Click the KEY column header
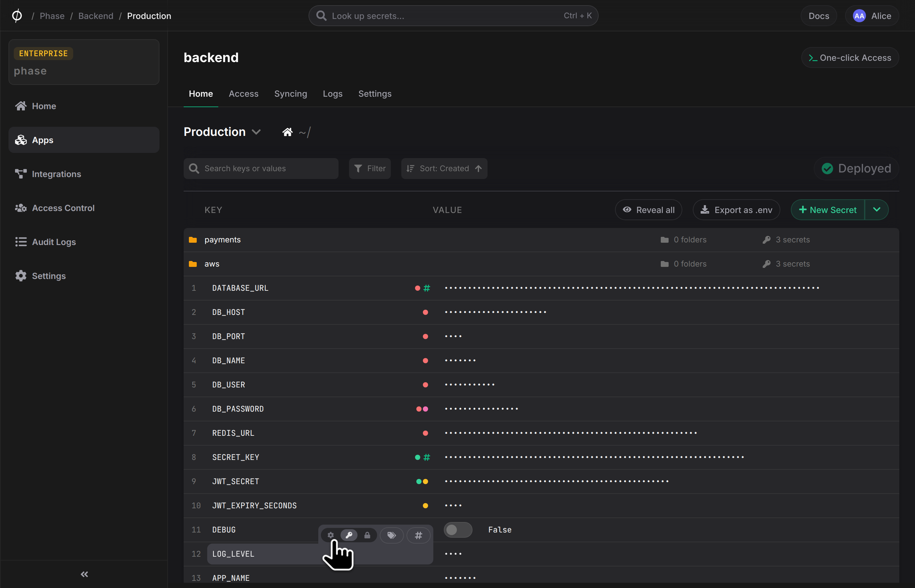This screenshot has height=588, width=915. click(213, 210)
